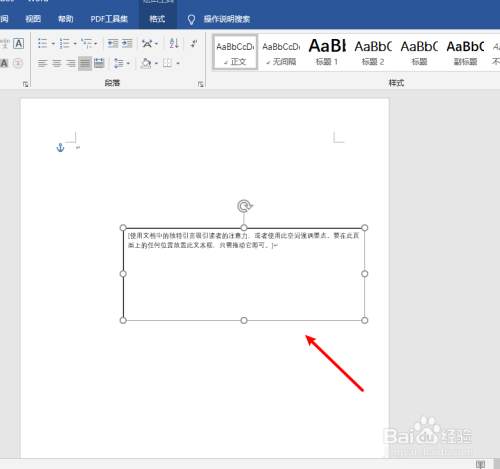Screen dimensions: 500x469
Task: Open the line spacing dropdown arrow
Action: coord(128,63)
